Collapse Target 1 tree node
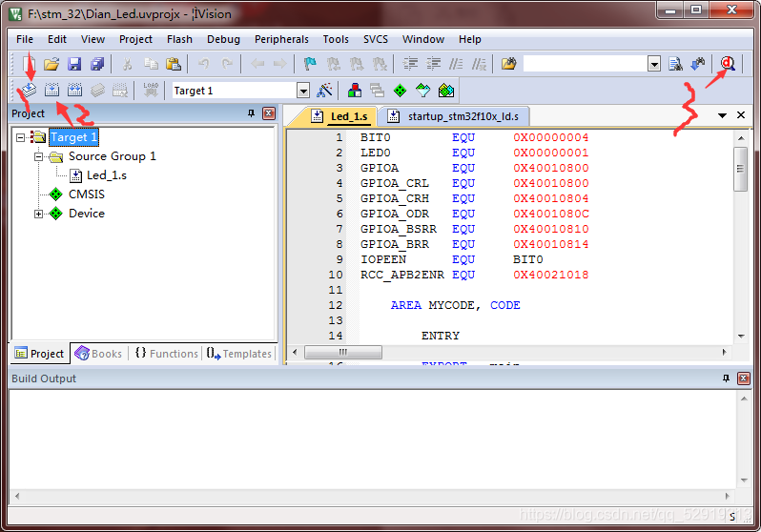Viewport: 761px width, 532px height. click(x=20, y=137)
